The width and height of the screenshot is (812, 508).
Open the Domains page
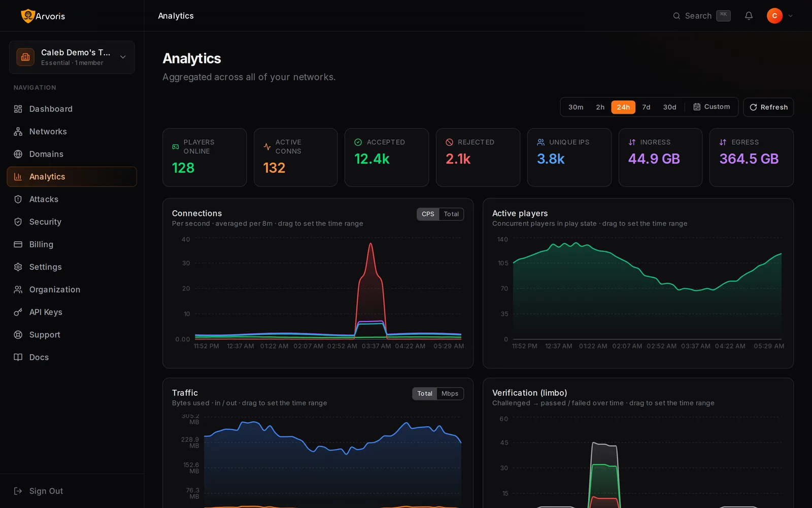(72, 154)
